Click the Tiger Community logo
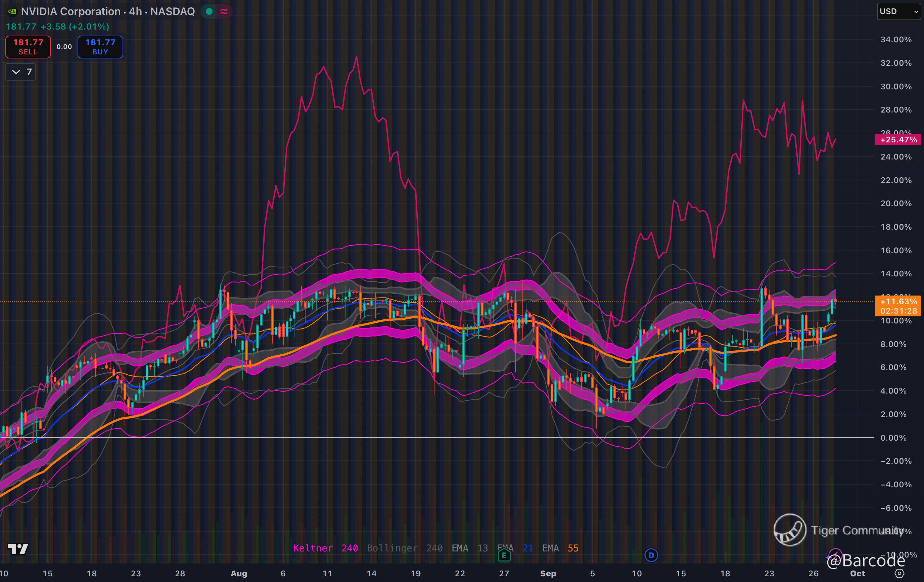 (x=790, y=530)
